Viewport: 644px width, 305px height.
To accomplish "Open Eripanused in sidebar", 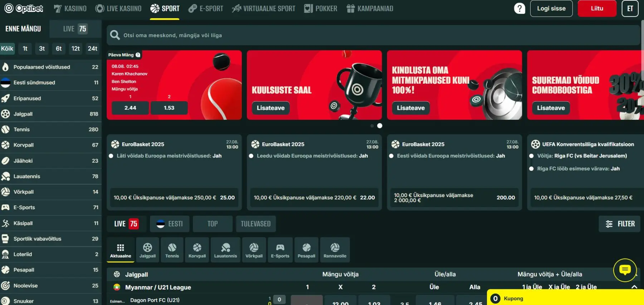I will (x=50, y=98).
